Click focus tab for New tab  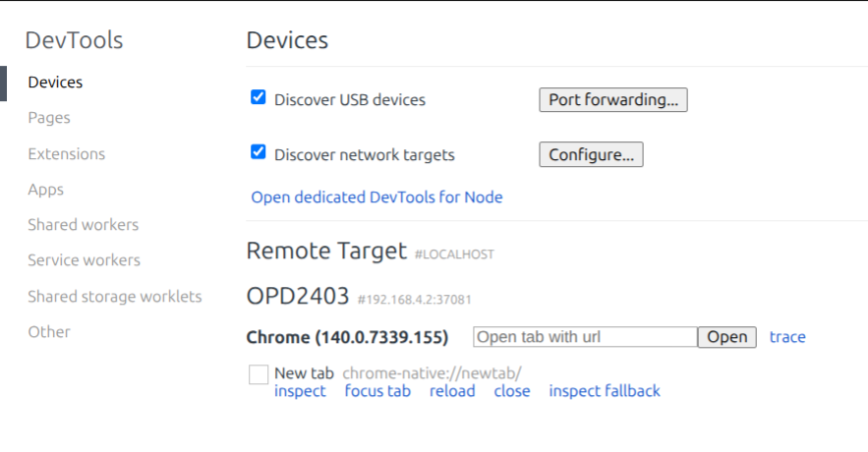coord(377,391)
